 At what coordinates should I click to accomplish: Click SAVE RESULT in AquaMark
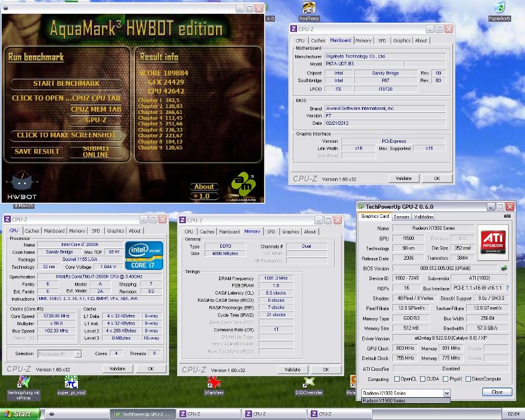pos(37,151)
